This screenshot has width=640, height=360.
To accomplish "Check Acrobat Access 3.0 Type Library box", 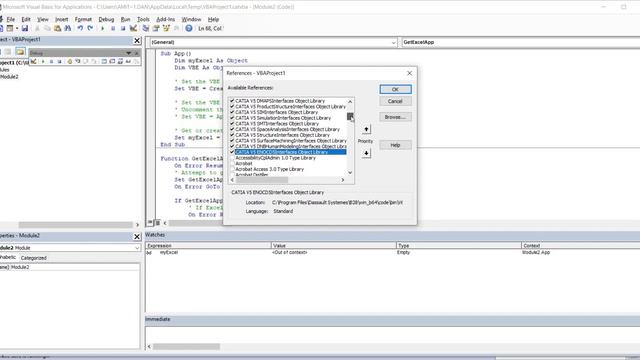I will click(x=232, y=169).
